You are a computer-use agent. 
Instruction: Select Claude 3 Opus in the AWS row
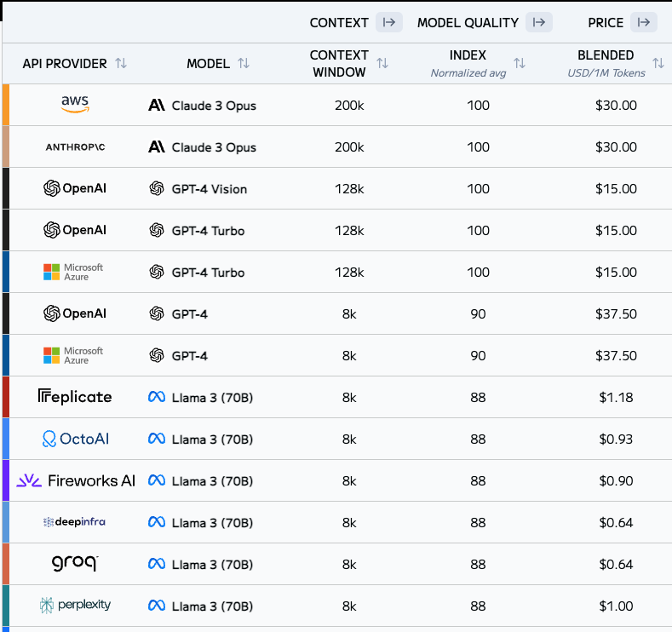point(214,106)
